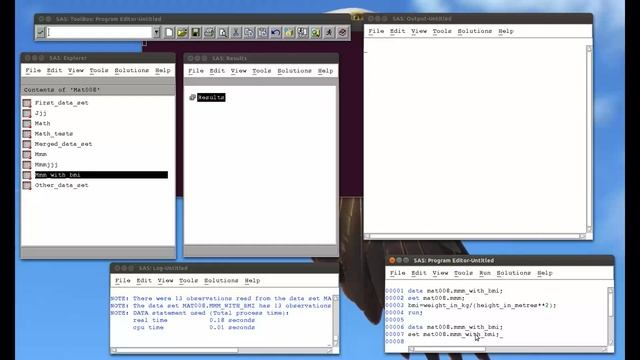Click the SAS Explorer icon in ToolBox
Screen dimensions: 640x360
point(302,32)
